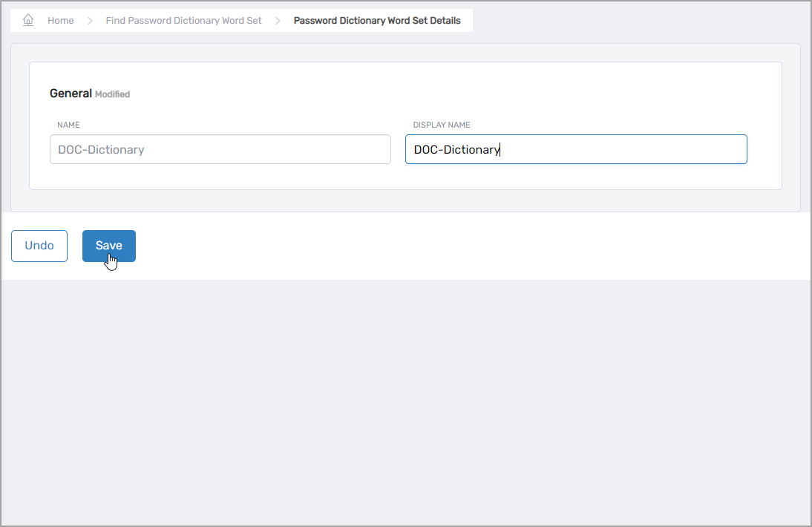812x527 pixels.
Task: Click the chevron after the Home breadcrumb
Action: click(x=90, y=21)
